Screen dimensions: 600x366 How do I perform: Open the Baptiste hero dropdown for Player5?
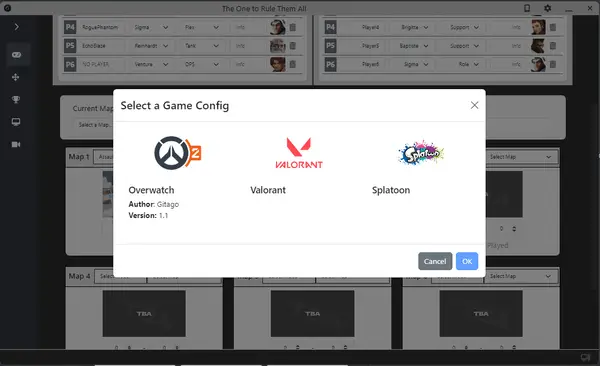pos(412,46)
